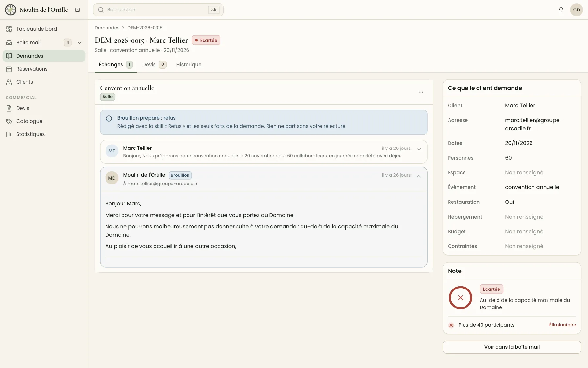This screenshot has height=368, width=588.
Task: Click the marc.tellier@groupe-arcadie.fr address value
Action: click(533, 124)
